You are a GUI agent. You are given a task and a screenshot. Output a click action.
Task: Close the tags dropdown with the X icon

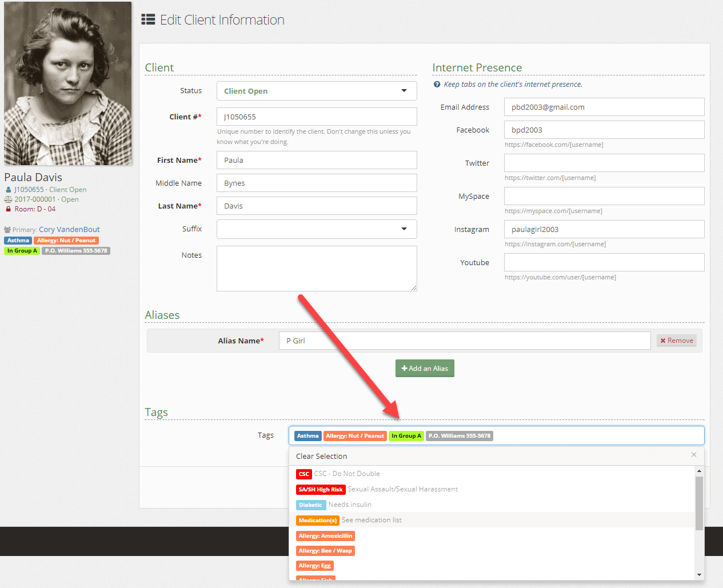click(694, 455)
